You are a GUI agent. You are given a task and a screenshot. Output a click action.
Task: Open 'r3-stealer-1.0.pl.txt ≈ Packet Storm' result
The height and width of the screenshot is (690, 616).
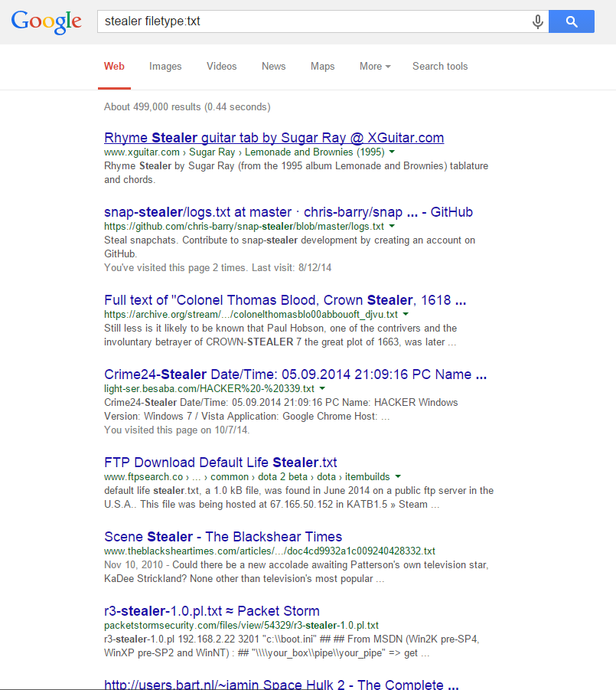(x=212, y=611)
